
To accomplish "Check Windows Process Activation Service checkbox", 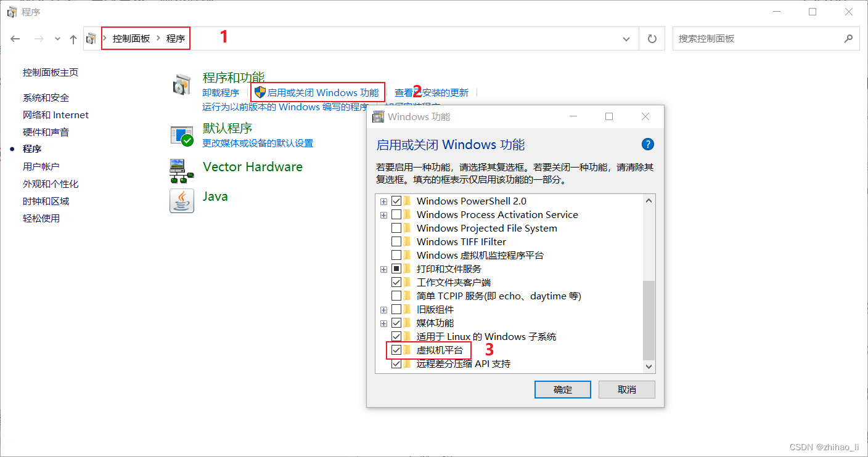I will [396, 214].
